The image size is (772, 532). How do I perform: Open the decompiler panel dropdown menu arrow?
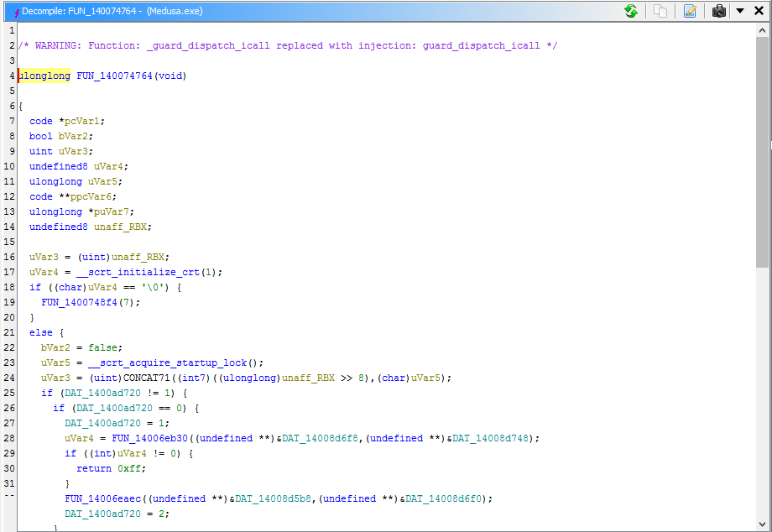739,11
